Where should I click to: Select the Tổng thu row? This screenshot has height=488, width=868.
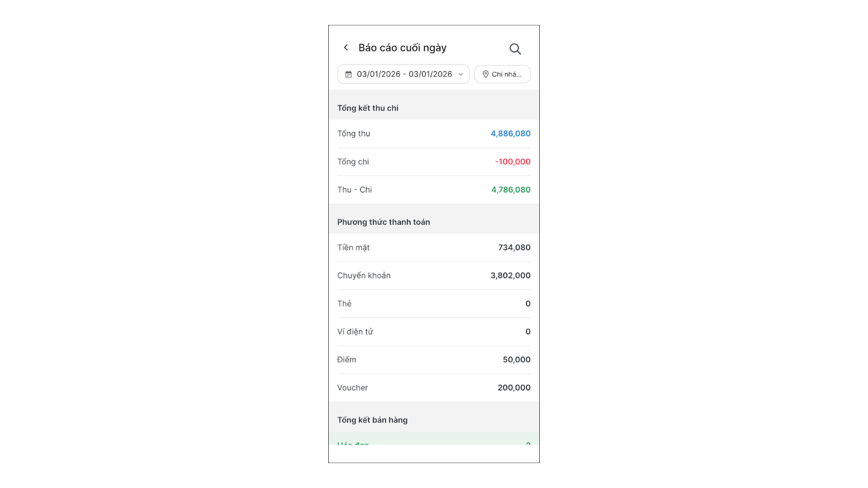pyautogui.click(x=433, y=134)
